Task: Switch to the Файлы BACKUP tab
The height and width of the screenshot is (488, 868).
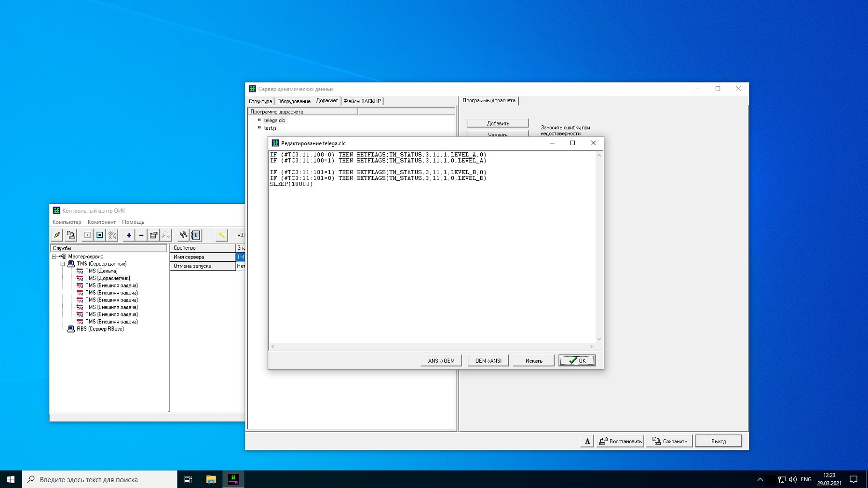Action: 362,101
